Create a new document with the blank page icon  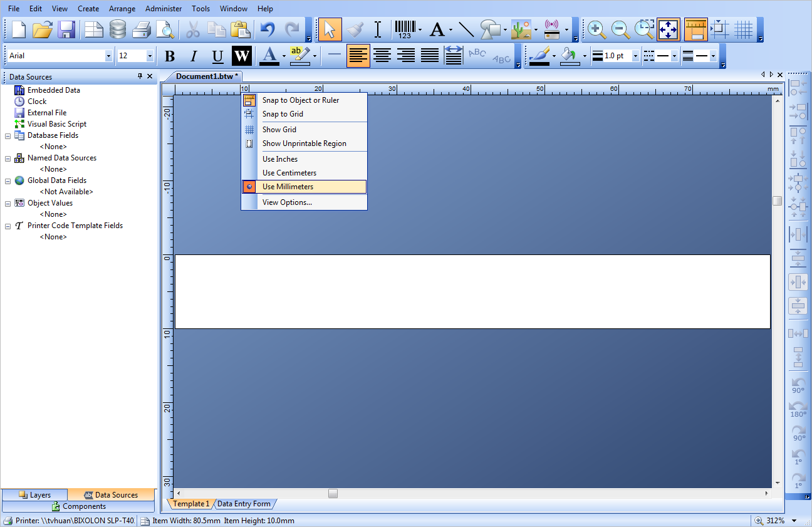tap(19, 29)
